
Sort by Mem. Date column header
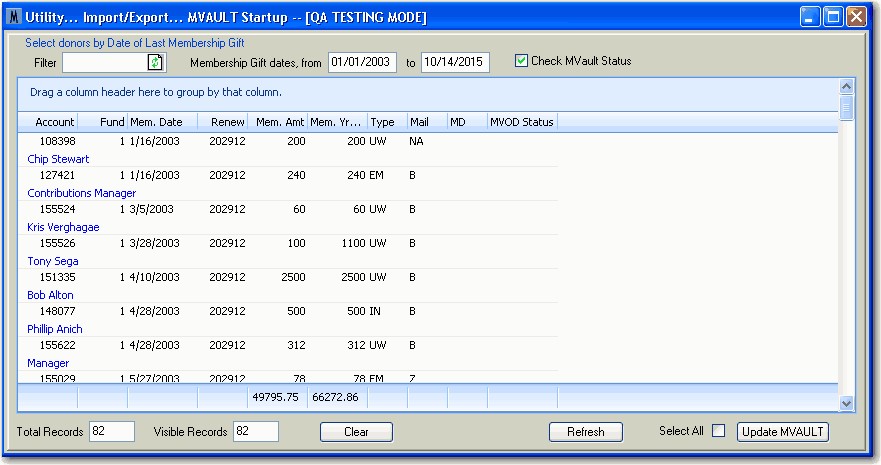pos(162,122)
